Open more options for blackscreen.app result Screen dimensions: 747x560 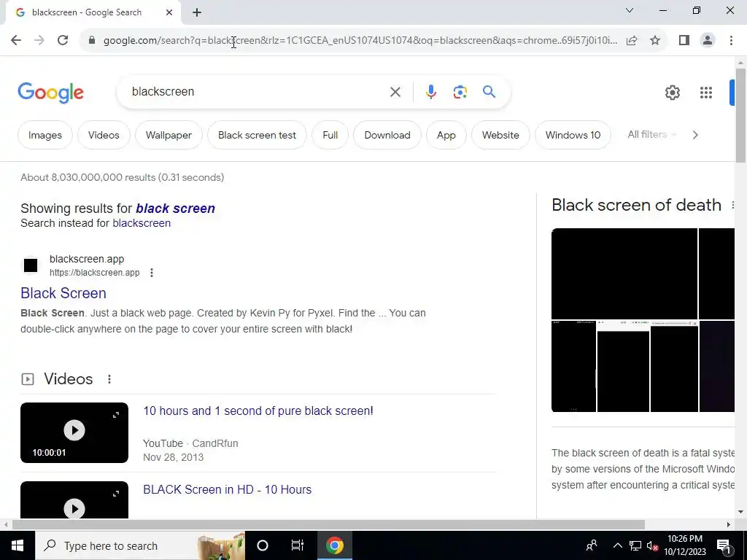point(152,273)
